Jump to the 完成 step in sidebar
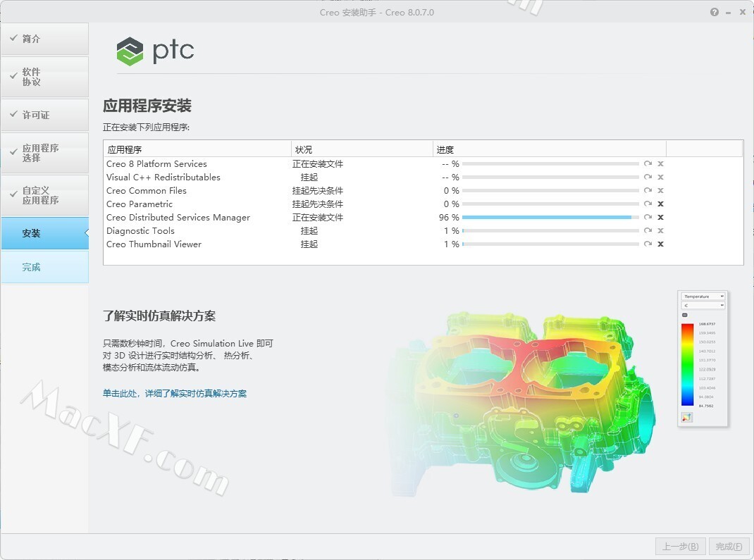 pyautogui.click(x=44, y=267)
